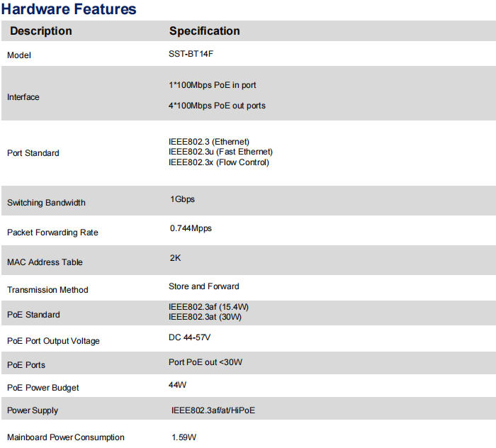
Task: Click the MAC Address Table label
Action: [45, 262]
